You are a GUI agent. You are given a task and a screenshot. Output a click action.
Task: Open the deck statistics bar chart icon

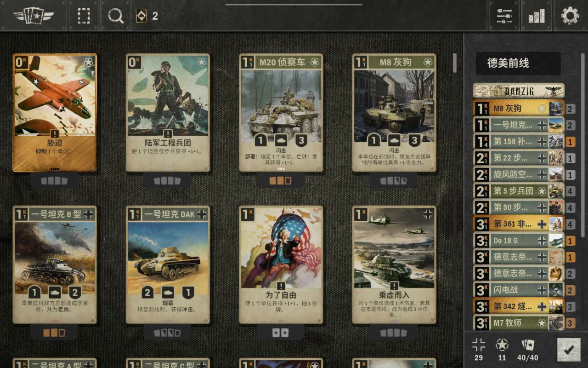pos(537,16)
